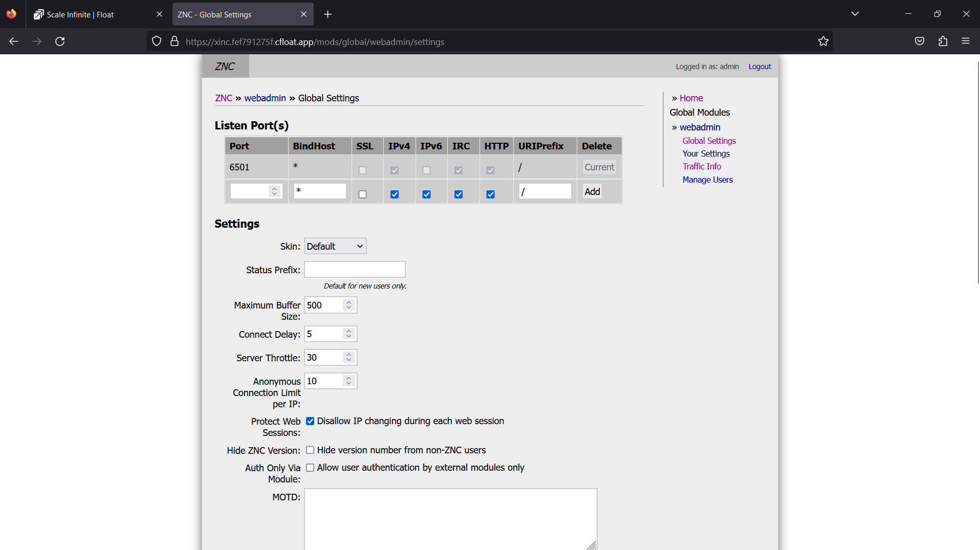Click the site security padlock icon
Image resolution: width=980 pixels, height=550 pixels.
click(175, 41)
